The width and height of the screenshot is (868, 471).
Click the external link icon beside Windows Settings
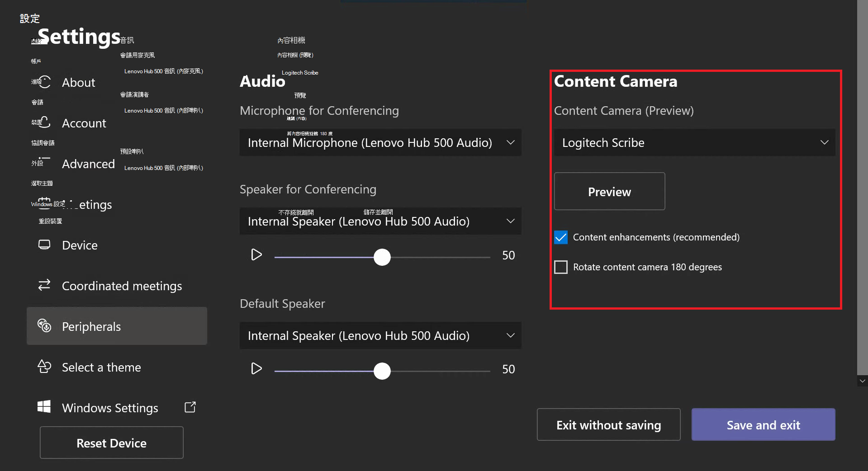click(x=190, y=407)
